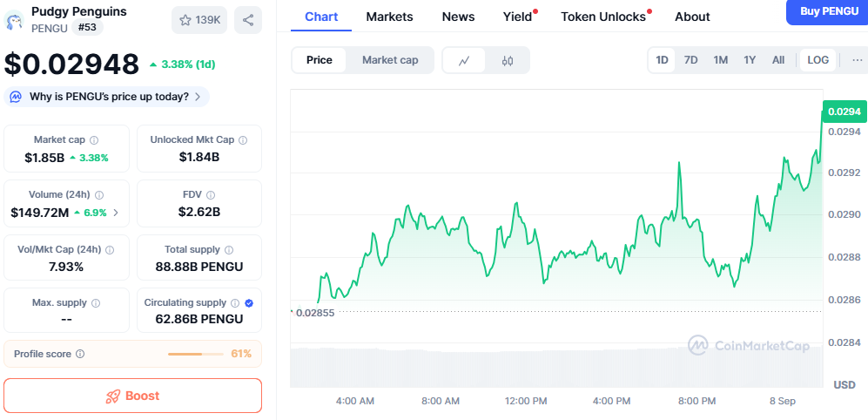Screen dimensions: 868x420
Task: Switch chart to Market cap
Action: pyautogui.click(x=390, y=60)
